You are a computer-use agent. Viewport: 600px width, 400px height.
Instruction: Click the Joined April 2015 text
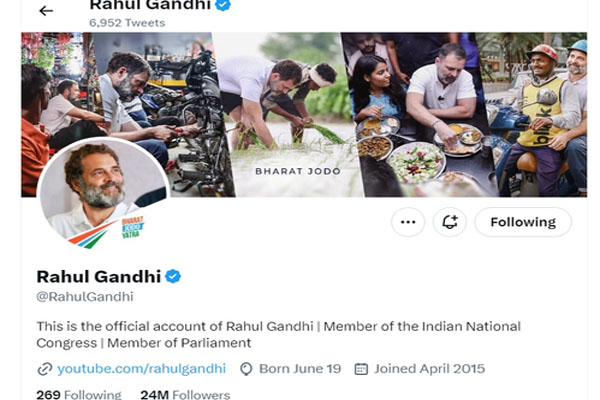[x=430, y=369]
